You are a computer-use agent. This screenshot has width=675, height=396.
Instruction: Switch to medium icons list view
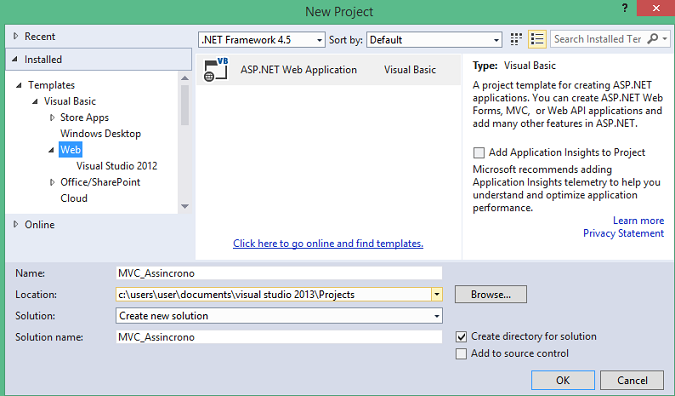537,39
